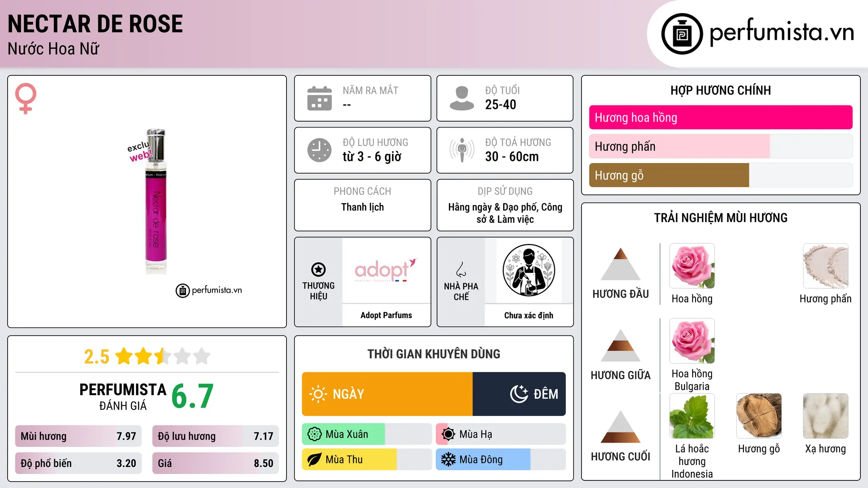Open the Adopt Parfums brand name
Image resolution: width=868 pixels, height=488 pixels.
386,315
